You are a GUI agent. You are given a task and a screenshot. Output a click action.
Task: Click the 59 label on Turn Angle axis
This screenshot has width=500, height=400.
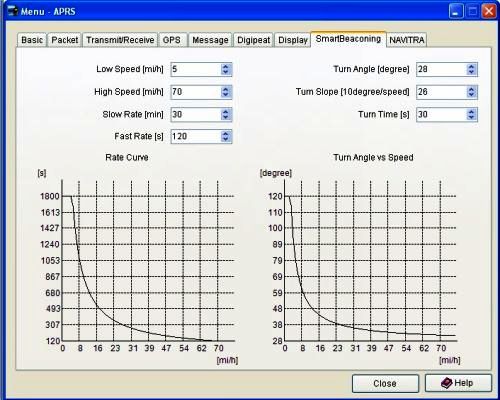click(277, 293)
